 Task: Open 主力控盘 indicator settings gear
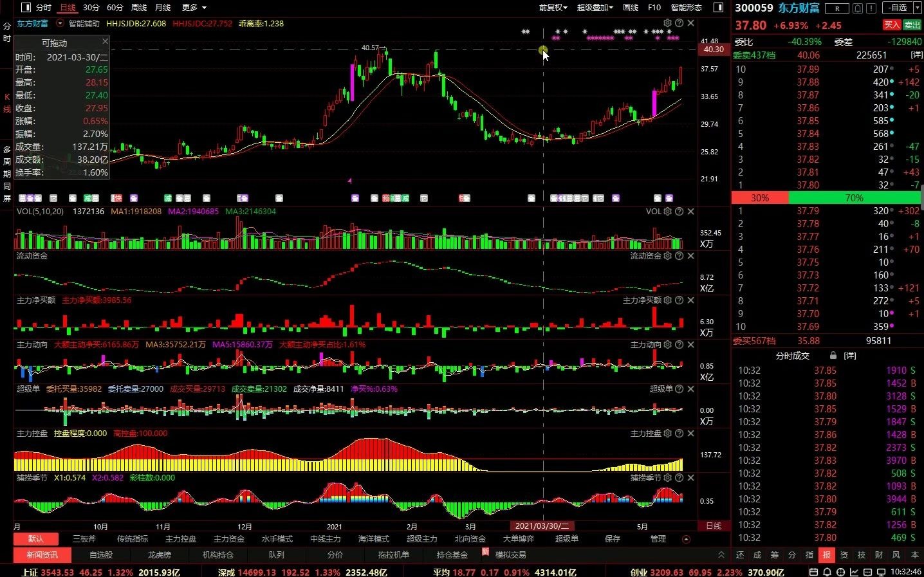(x=668, y=433)
